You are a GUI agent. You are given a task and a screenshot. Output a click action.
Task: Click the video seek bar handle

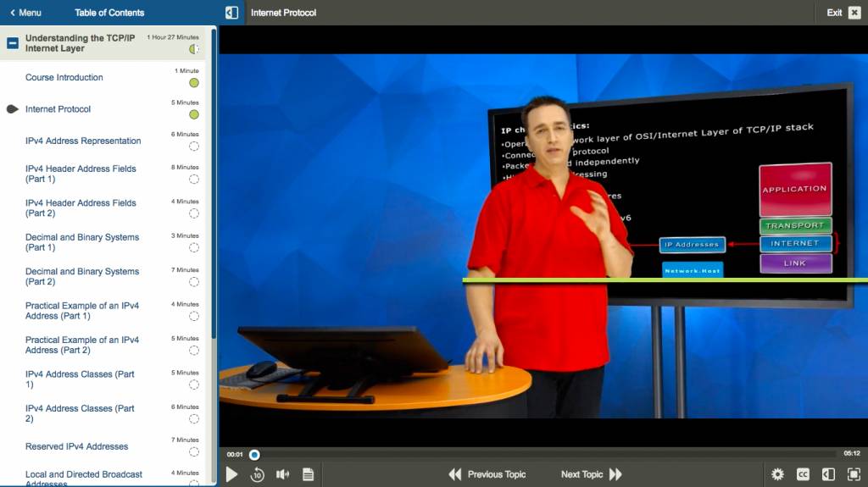pyautogui.click(x=254, y=455)
